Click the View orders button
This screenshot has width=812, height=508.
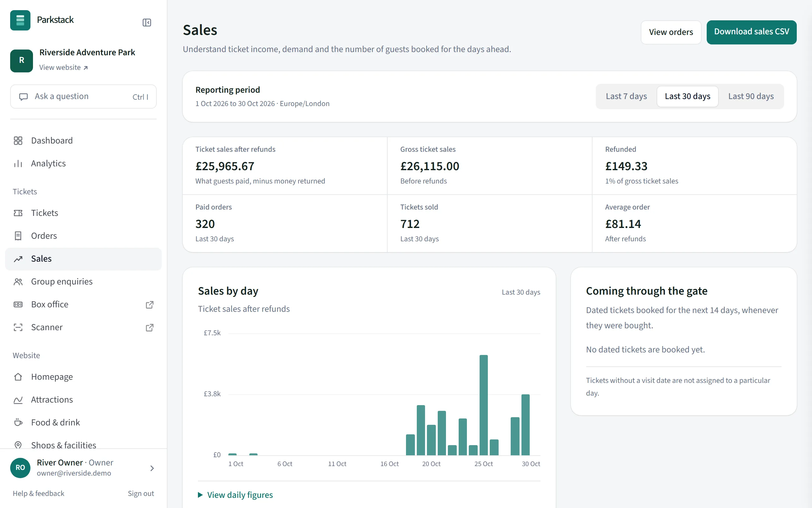(671, 32)
